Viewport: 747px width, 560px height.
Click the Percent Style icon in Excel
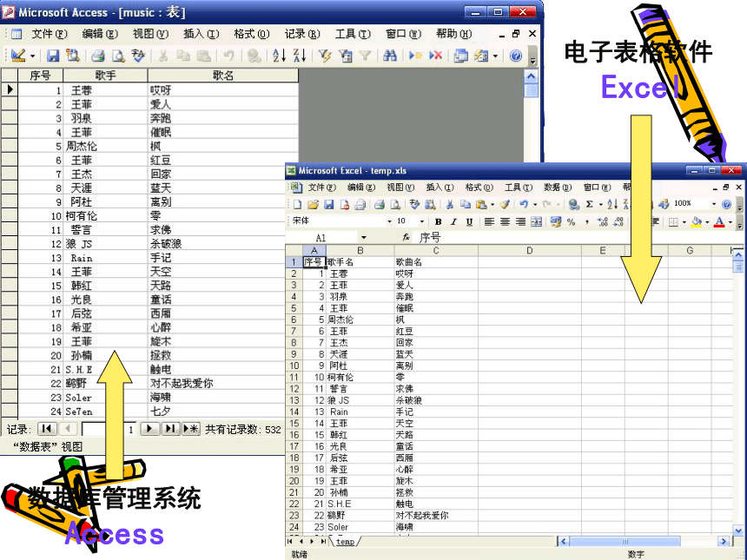click(572, 222)
